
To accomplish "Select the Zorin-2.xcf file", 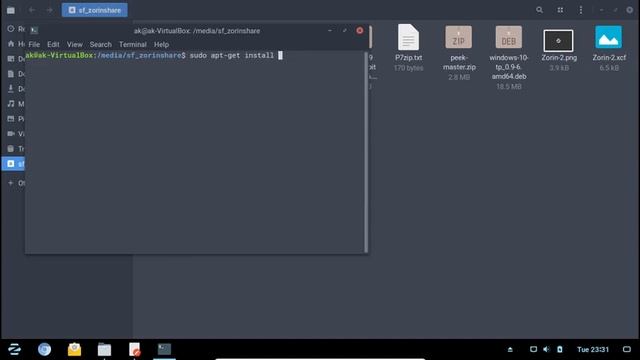I will [609, 48].
